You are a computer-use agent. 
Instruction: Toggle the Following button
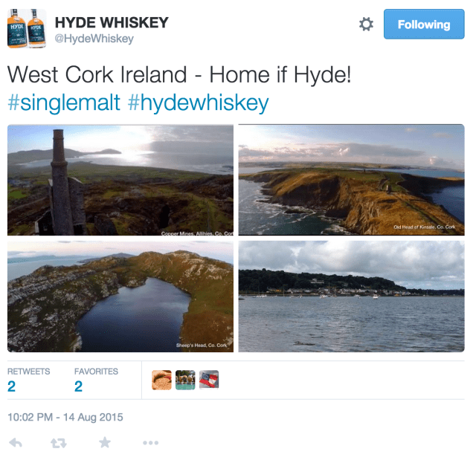424,25
